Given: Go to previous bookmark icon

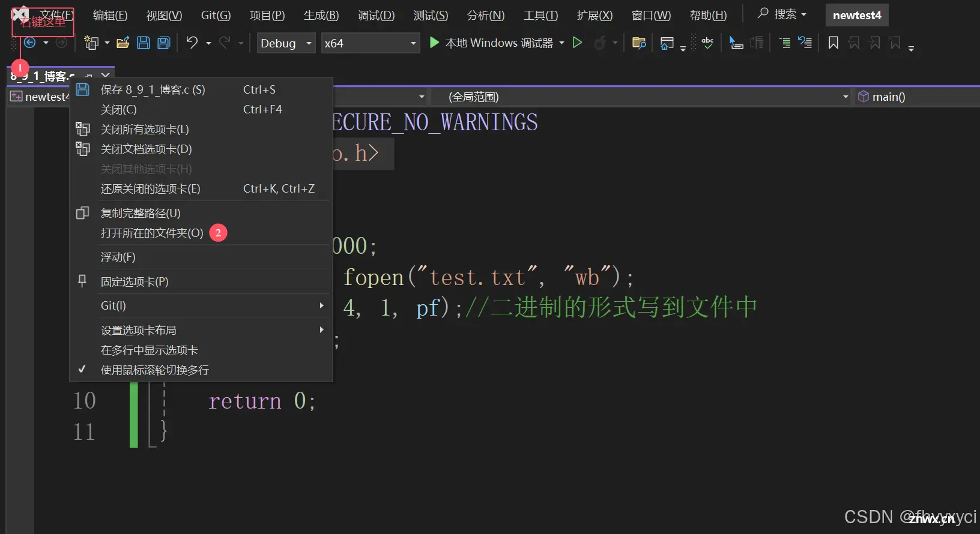Looking at the screenshot, I should [854, 43].
